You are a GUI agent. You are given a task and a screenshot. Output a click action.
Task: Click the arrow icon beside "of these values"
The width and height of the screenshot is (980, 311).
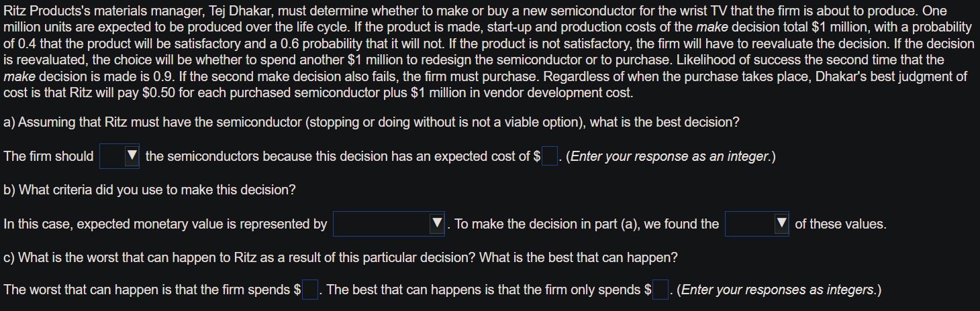(782, 224)
